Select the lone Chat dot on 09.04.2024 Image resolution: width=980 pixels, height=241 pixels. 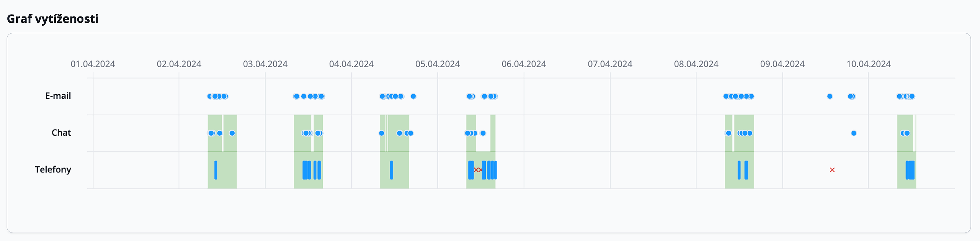[x=854, y=133]
